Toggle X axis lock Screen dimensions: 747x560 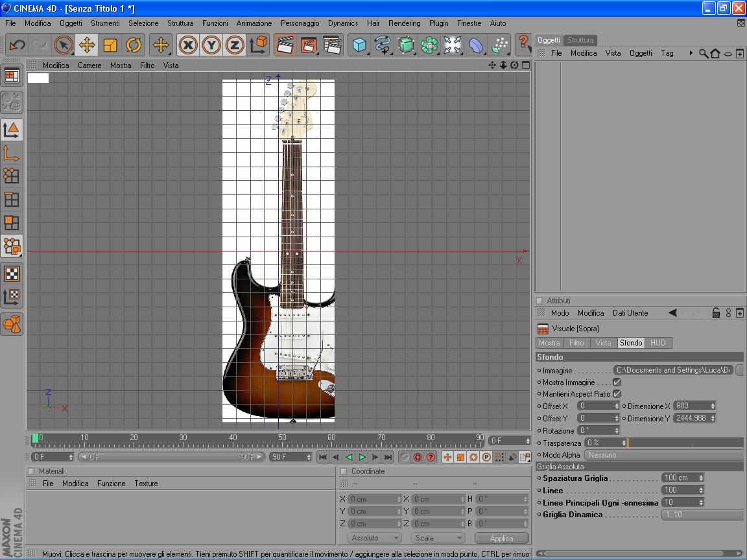188,45
